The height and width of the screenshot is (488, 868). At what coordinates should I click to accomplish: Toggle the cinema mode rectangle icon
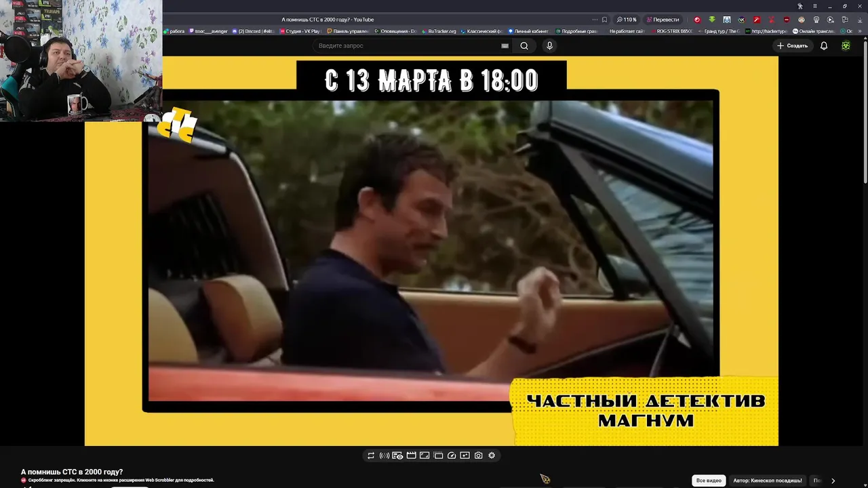coord(425,455)
